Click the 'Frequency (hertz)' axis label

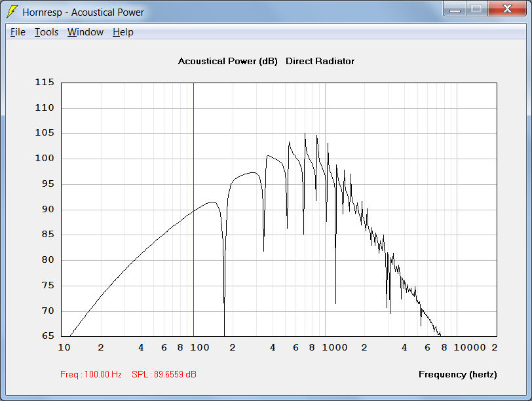click(x=458, y=375)
